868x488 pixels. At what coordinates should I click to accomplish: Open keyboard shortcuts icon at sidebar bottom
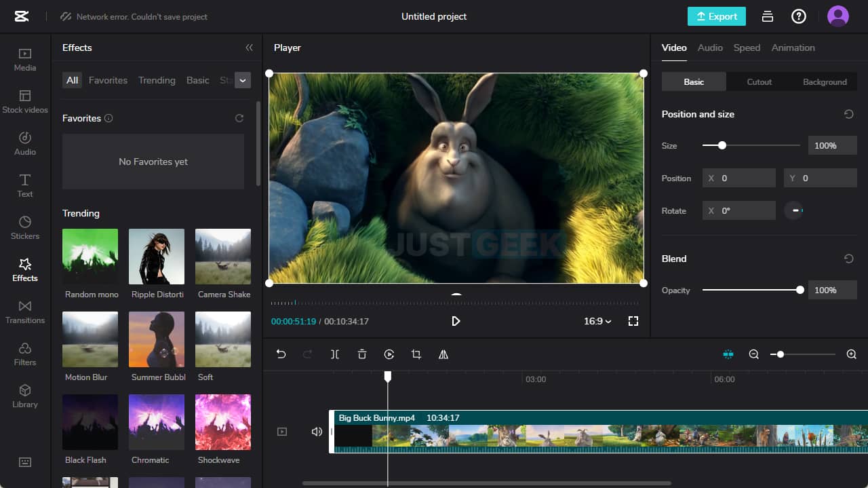[x=25, y=462]
